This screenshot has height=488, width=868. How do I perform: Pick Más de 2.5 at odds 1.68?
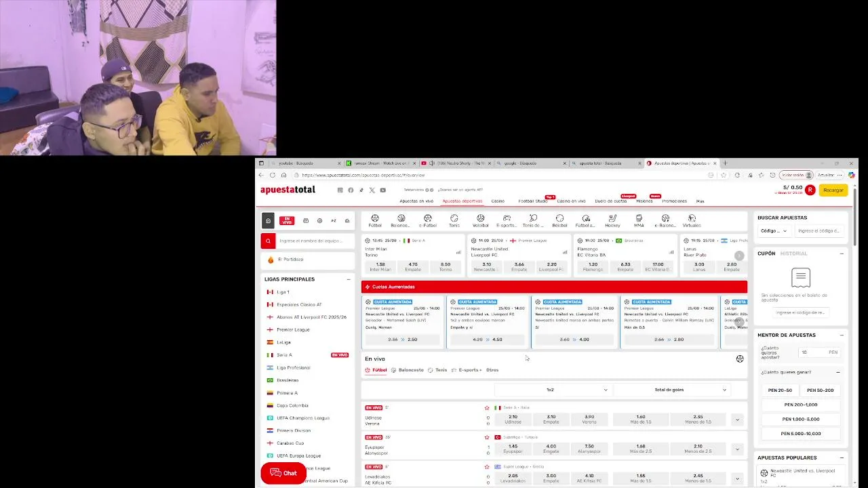tap(641, 449)
